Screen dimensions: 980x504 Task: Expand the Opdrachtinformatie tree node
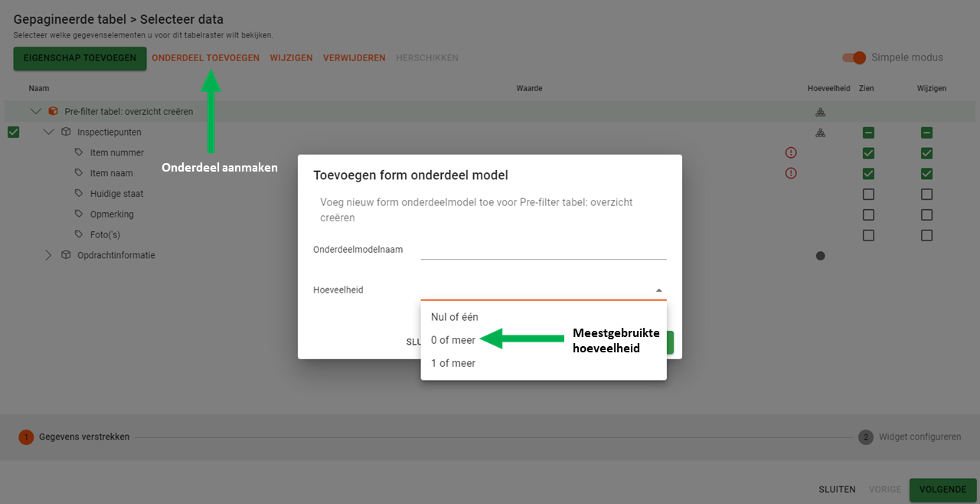[49, 255]
